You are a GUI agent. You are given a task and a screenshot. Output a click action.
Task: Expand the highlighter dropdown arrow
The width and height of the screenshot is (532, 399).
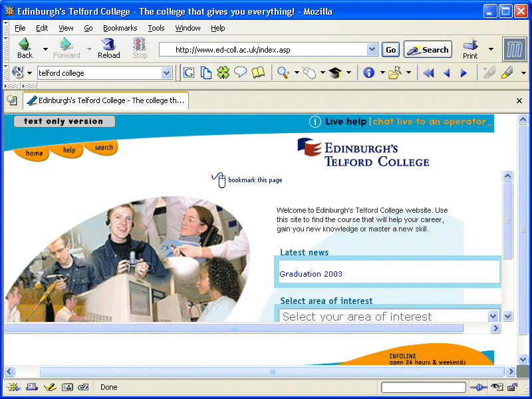[x=523, y=72]
